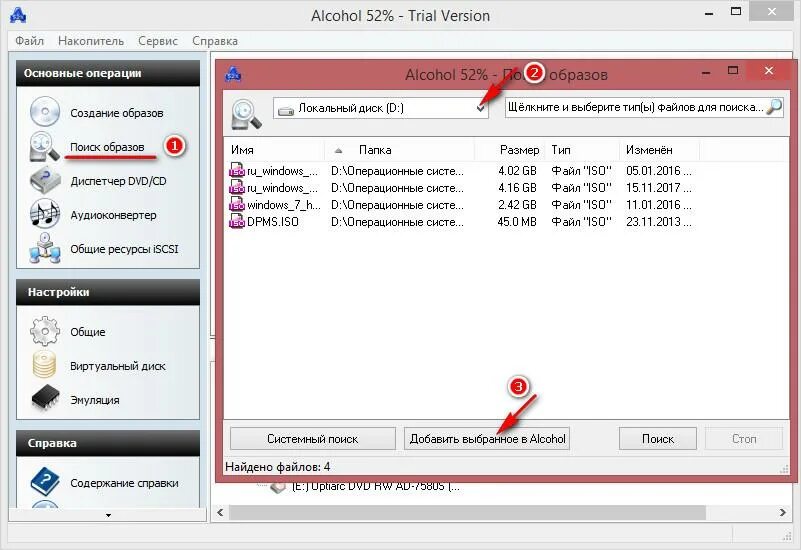Sort results by Размер column
This screenshot has height=550, width=801.
click(x=510, y=150)
